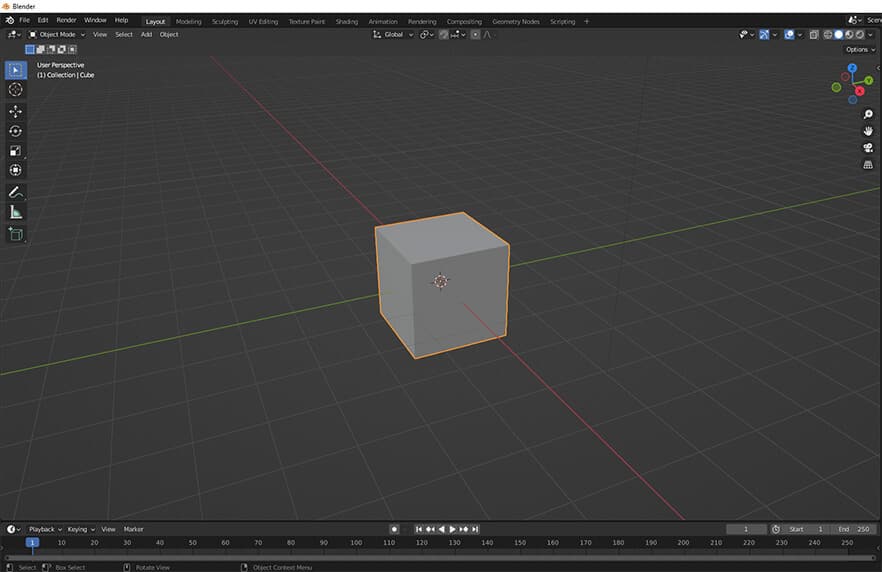Pick the Scale tool
The image size is (882, 572).
(15, 151)
